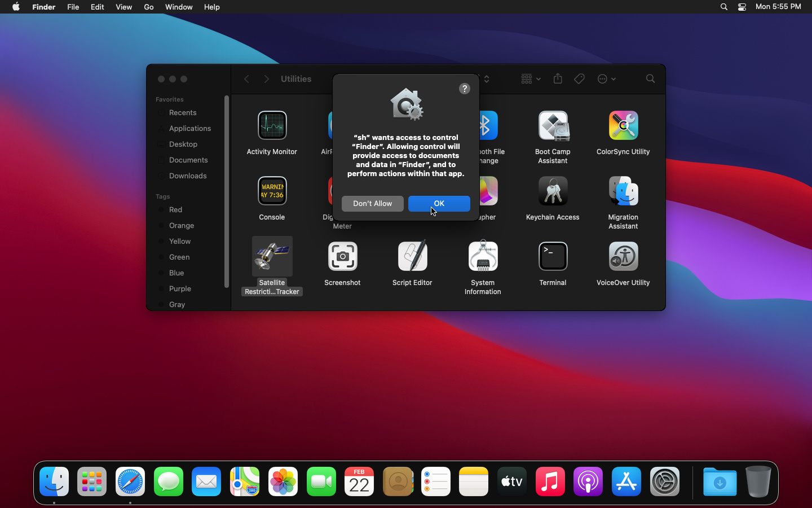The height and width of the screenshot is (508, 812).
Task: Open the View menu in menu bar
Action: coord(123,7)
